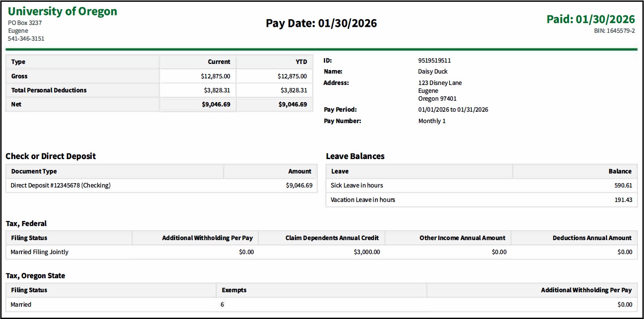Image resolution: width=644 pixels, height=319 pixels.
Task: Select the Gross YTD value $12,875.00
Action: tap(292, 76)
